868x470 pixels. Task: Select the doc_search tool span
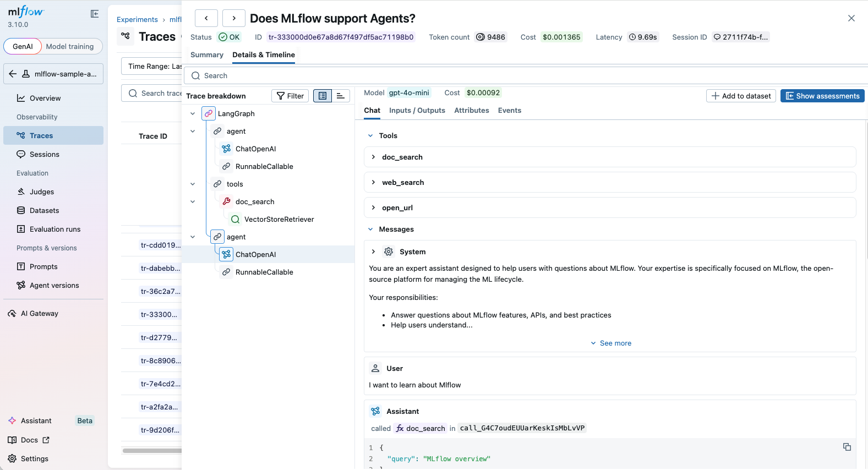(x=255, y=201)
